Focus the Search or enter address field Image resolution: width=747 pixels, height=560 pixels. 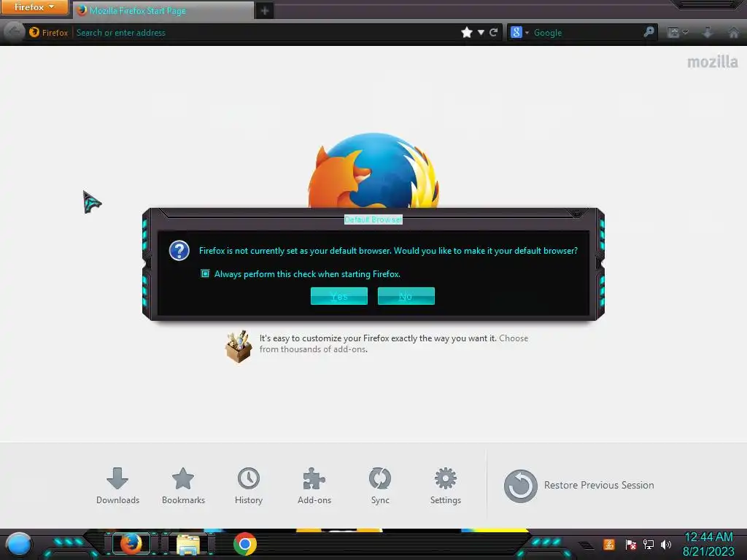[x=264, y=32]
